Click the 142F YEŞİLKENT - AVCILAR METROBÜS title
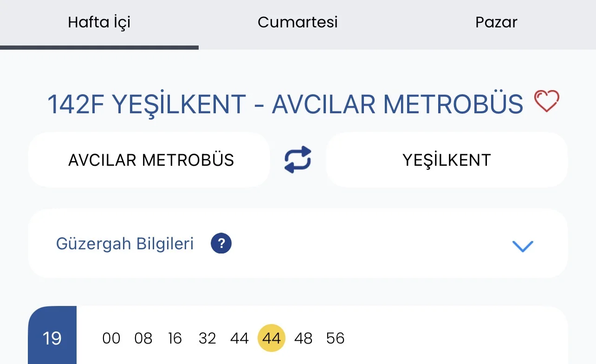This screenshot has width=596, height=364. pyautogui.click(x=285, y=104)
